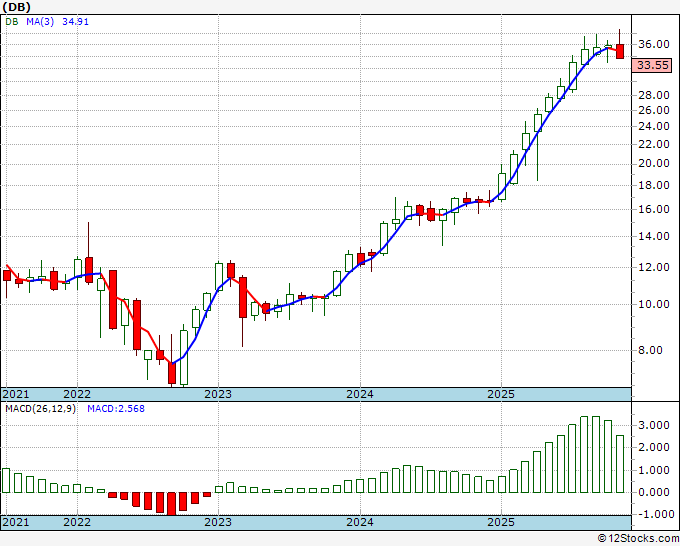The width and height of the screenshot is (680, 546).
Task: Click 2021 on the MACD timeline
Action: 16,522
